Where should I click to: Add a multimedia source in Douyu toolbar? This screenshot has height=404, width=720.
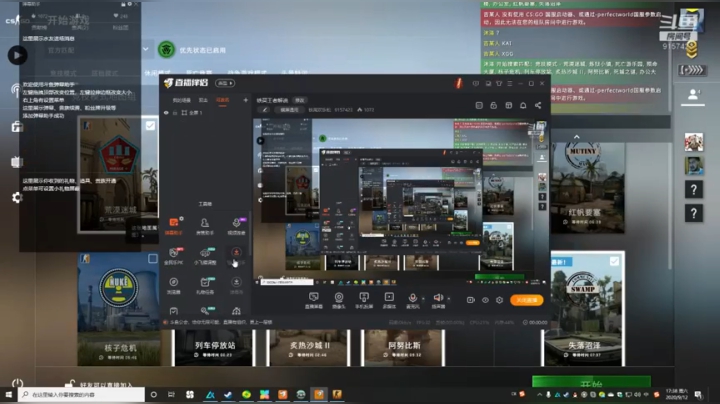click(389, 300)
